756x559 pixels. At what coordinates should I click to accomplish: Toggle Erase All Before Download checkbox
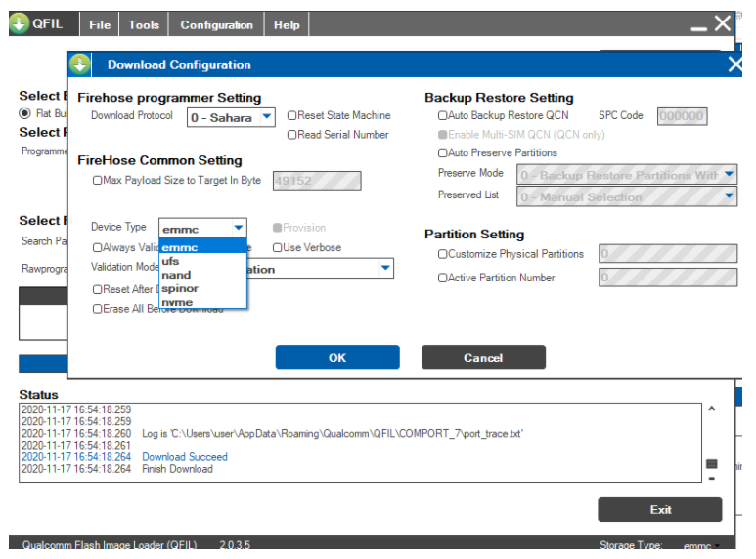[97, 309]
